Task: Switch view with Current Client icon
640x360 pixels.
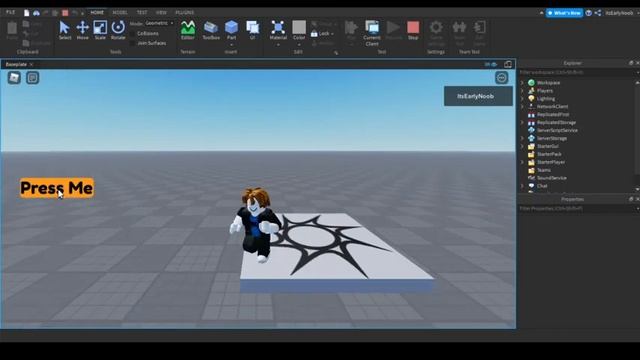Action: (372, 27)
